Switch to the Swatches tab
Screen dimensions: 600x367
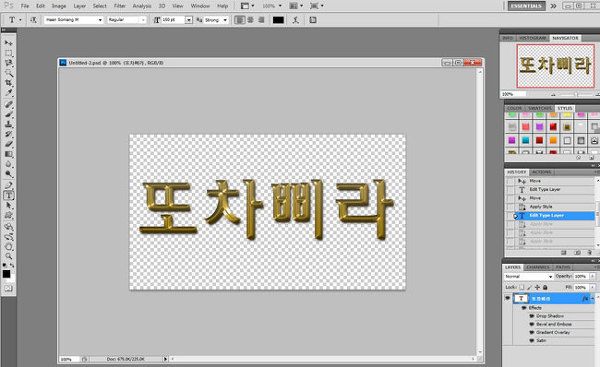coord(540,108)
